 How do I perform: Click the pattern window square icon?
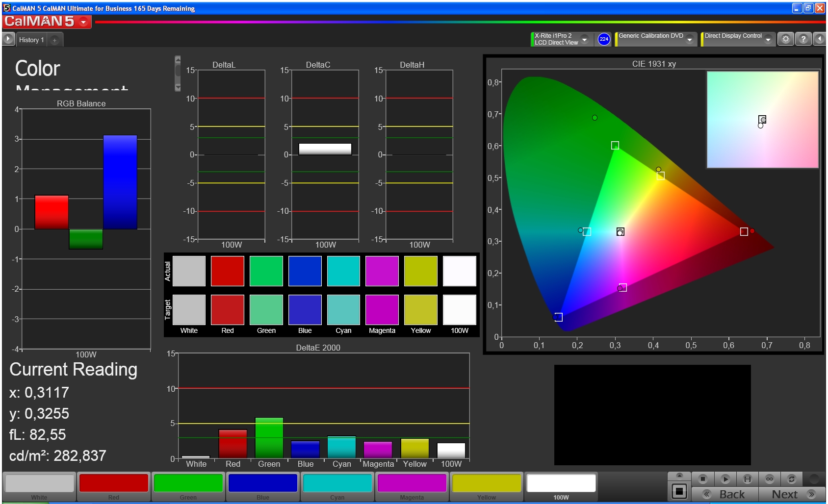679,491
